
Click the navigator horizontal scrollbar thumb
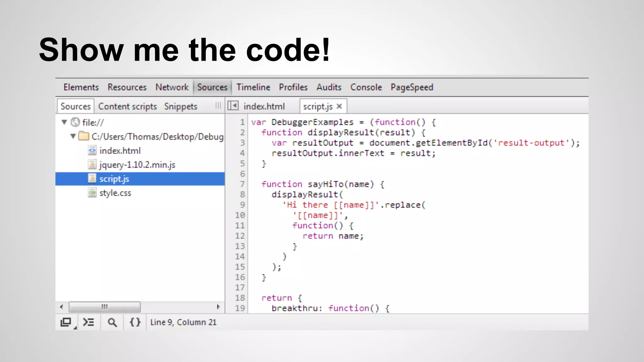click(105, 307)
